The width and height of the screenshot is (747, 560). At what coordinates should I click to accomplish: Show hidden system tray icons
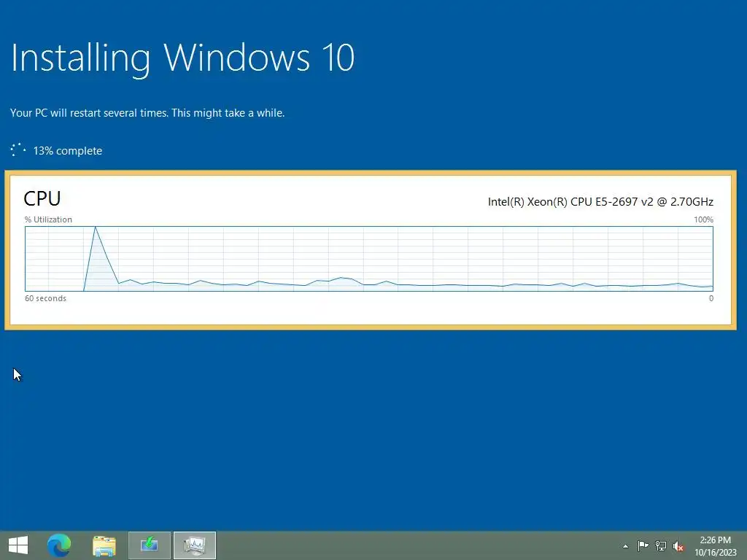pos(625,546)
